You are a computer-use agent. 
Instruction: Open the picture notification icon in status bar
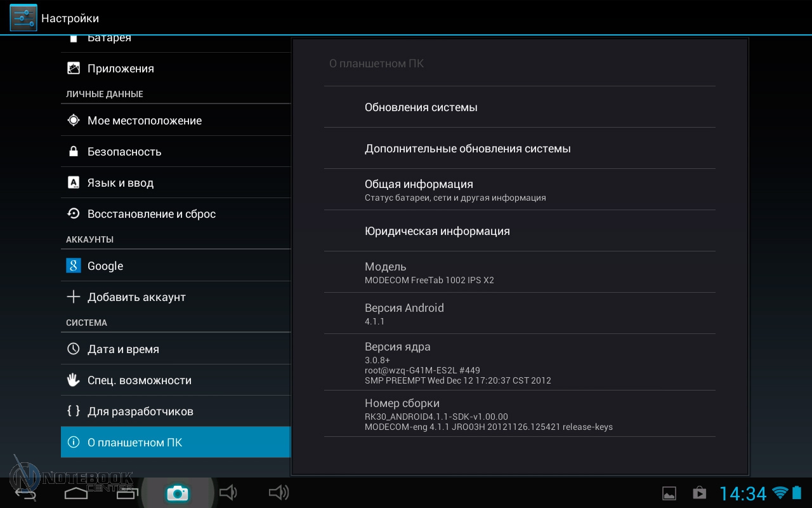click(x=669, y=493)
